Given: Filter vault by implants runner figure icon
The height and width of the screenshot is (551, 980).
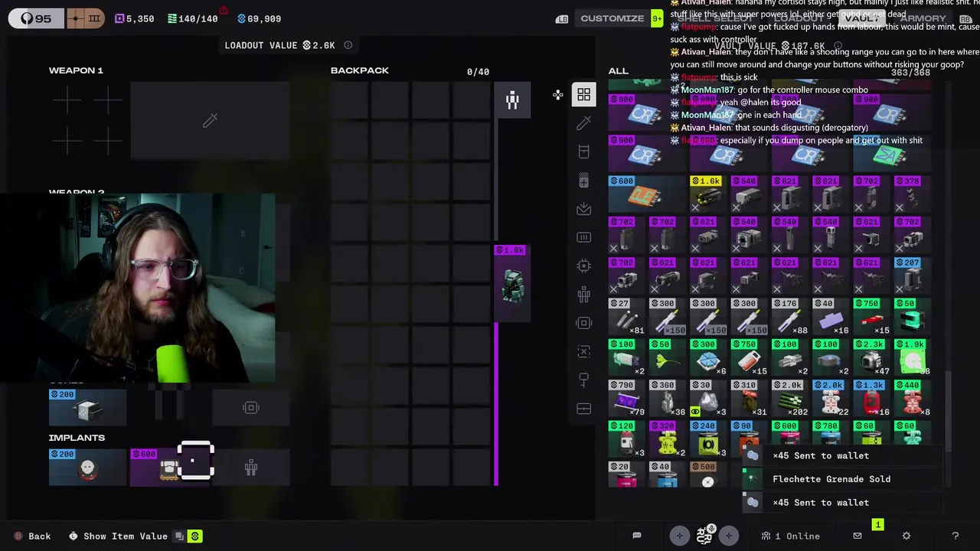Looking at the screenshot, I should (583, 295).
